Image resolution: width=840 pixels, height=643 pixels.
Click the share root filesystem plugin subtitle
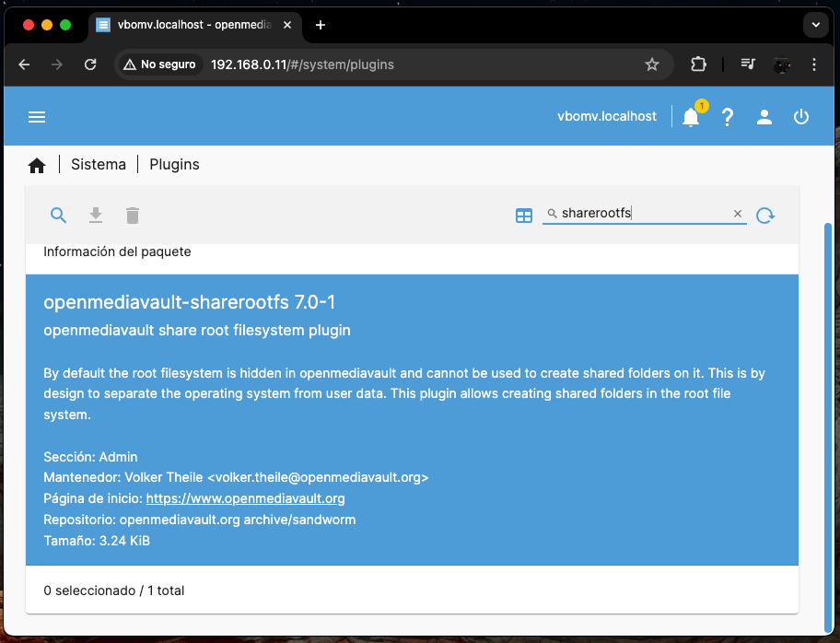pos(197,331)
